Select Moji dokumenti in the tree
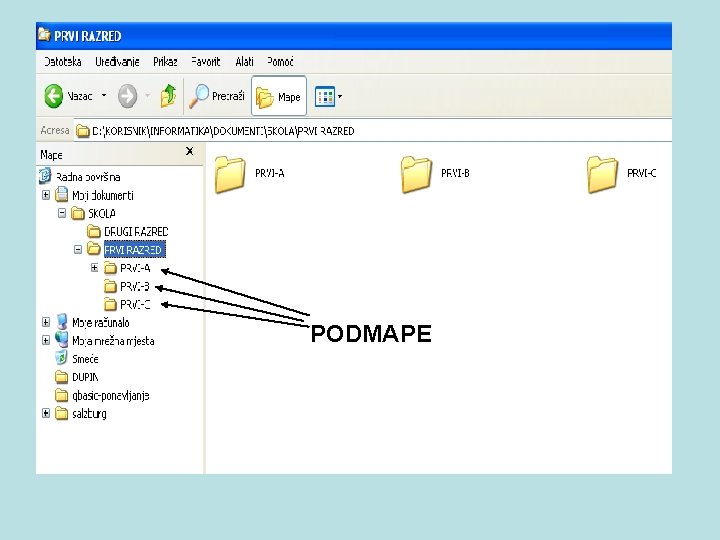Screen dimensions: 720x540 (103, 195)
